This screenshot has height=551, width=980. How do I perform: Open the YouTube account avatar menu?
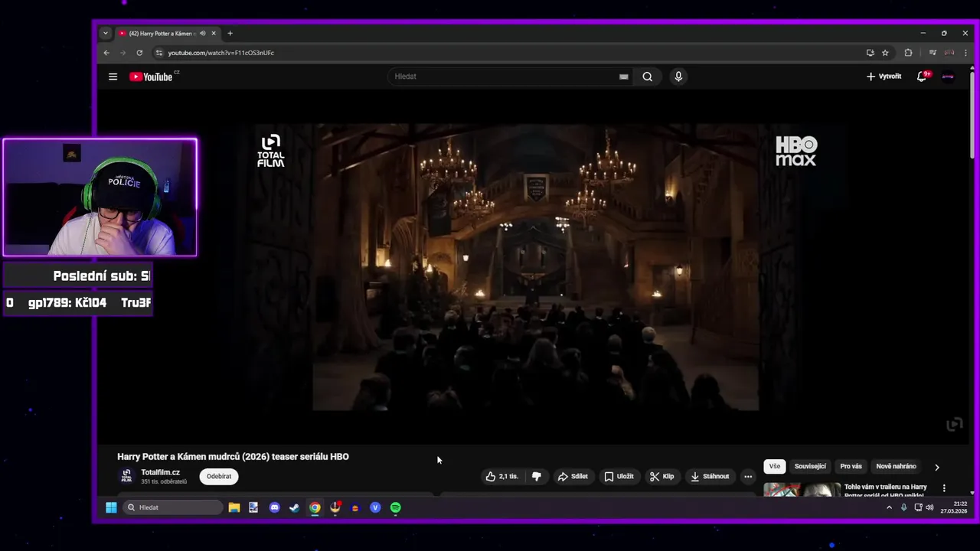948,77
